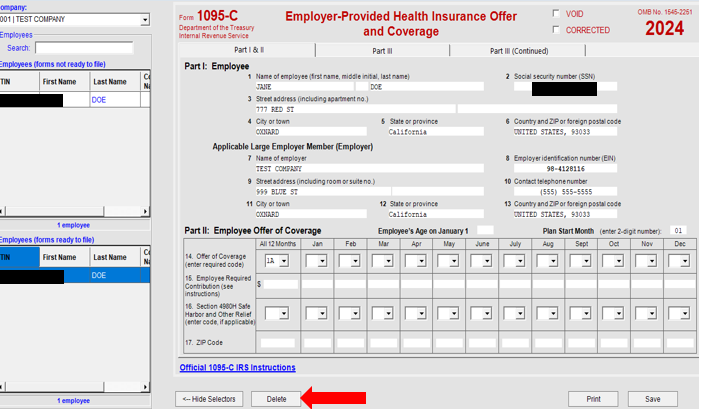
Task: Click the Hide Selectors button
Action: coord(209,399)
